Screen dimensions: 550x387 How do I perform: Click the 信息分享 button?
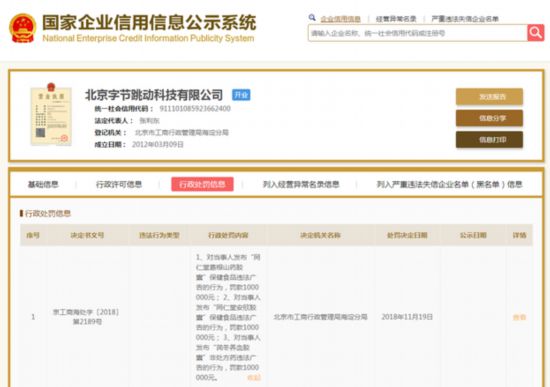(x=489, y=118)
